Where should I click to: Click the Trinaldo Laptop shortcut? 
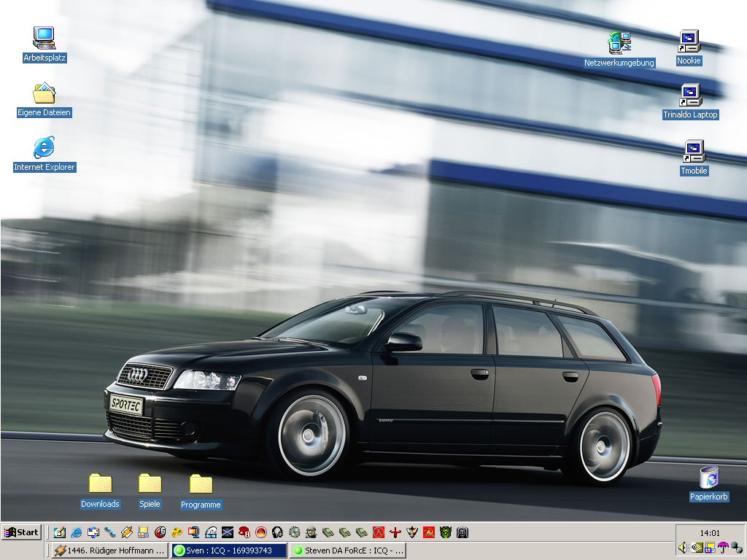[690, 96]
